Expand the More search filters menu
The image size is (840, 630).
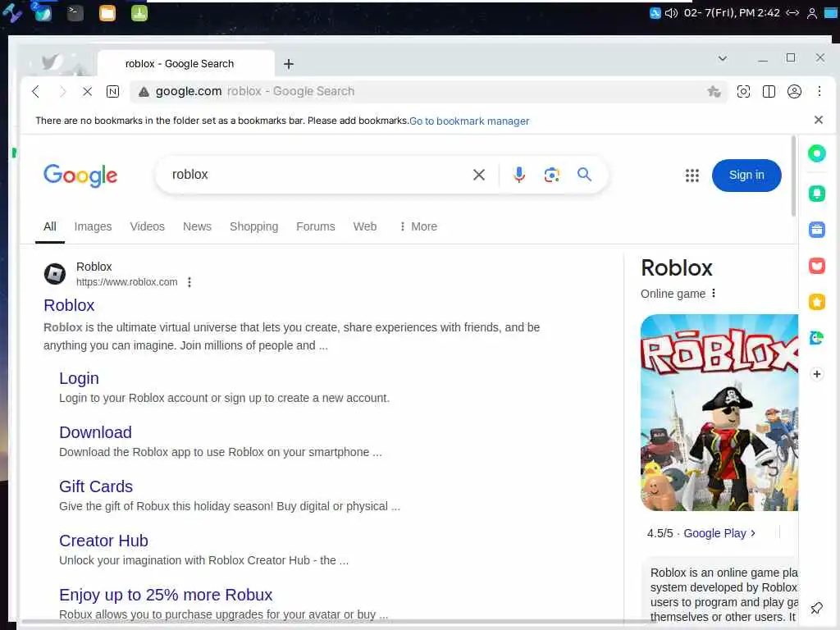click(x=418, y=226)
